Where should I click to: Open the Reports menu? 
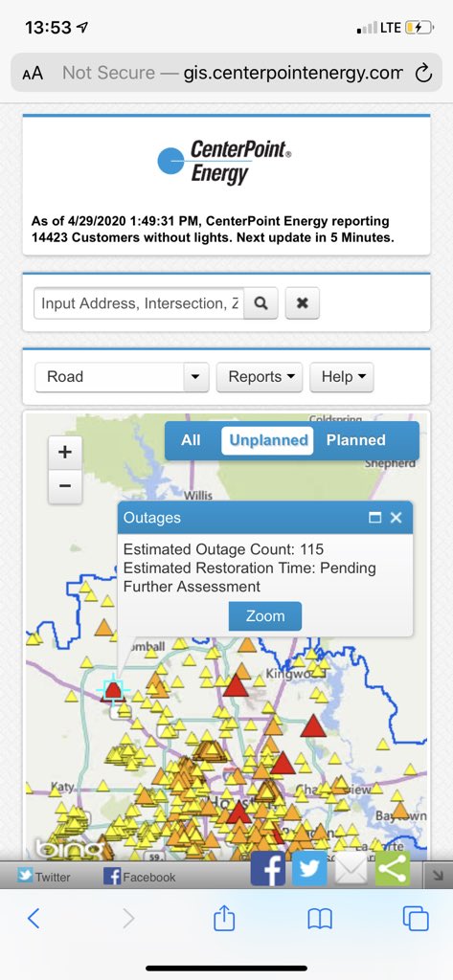pos(260,377)
